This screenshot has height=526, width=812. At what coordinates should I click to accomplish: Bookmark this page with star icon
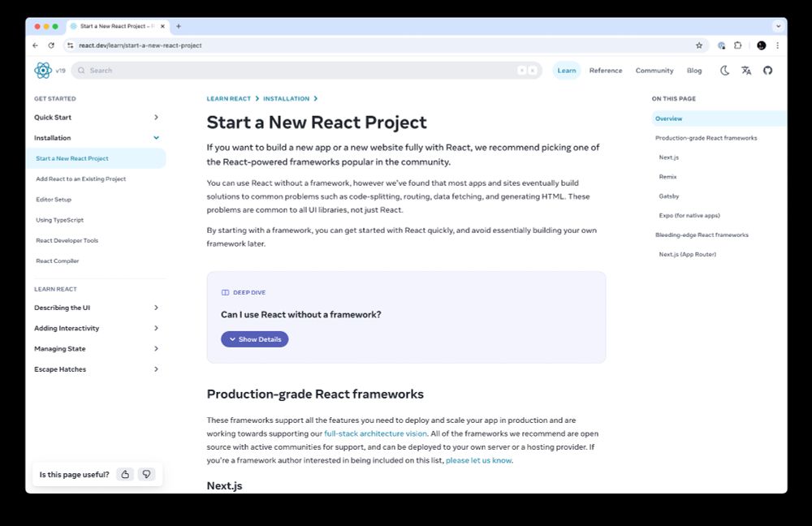coord(699,45)
